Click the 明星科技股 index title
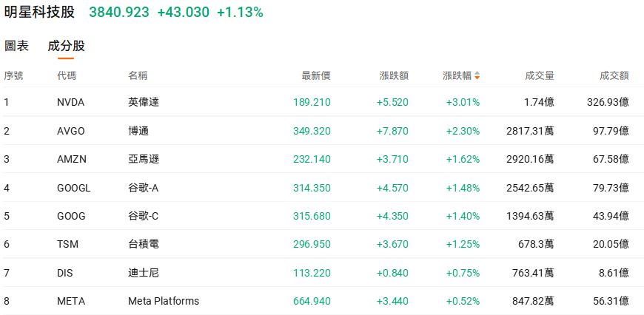Viewport: 644px width, 315px height. 39,13
